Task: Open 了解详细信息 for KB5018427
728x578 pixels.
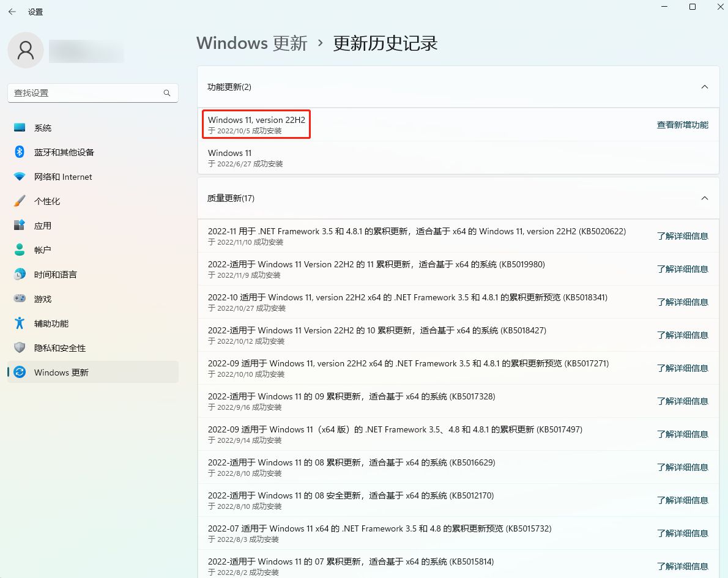Action: 683,335
